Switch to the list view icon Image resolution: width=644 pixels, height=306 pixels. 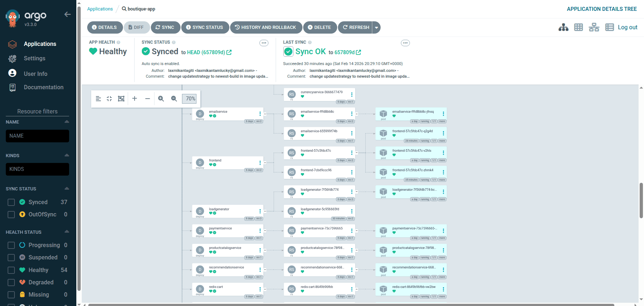[x=610, y=27]
